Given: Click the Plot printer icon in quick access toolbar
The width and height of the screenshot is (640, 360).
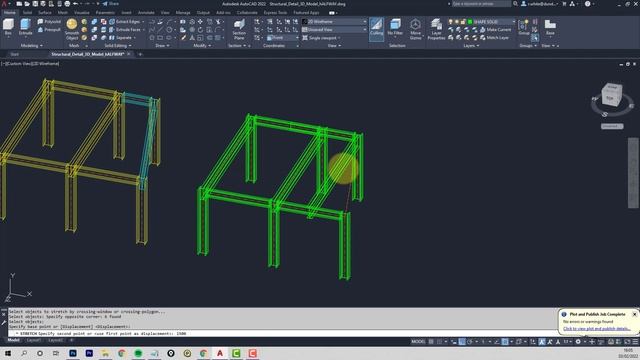Looking at the screenshot, I should point(67,4).
